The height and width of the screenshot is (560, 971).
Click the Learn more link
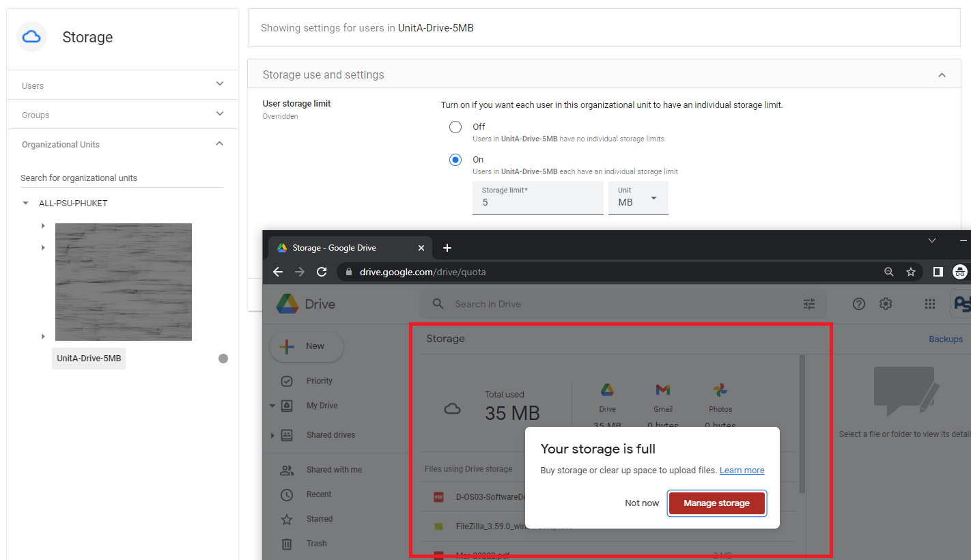click(x=742, y=471)
